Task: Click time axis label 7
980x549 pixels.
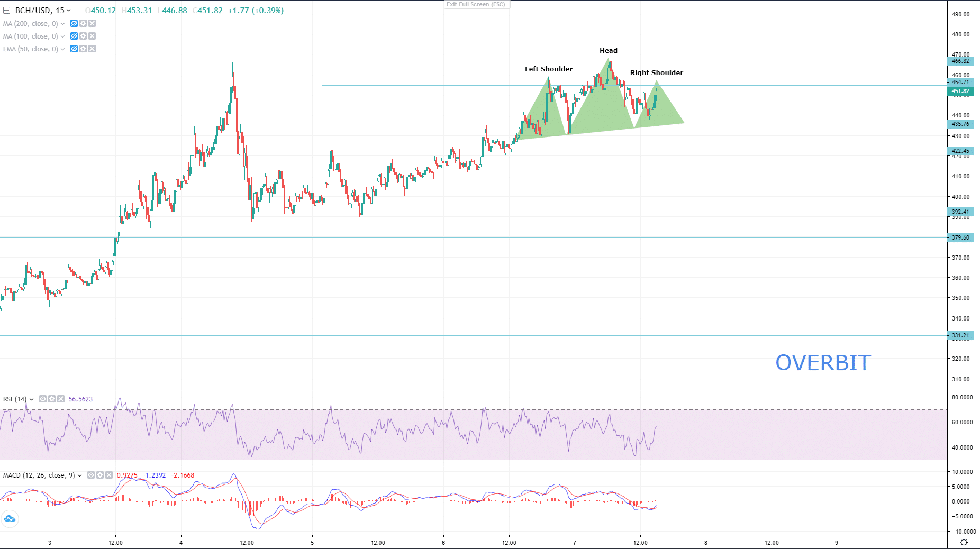Action: click(x=575, y=543)
